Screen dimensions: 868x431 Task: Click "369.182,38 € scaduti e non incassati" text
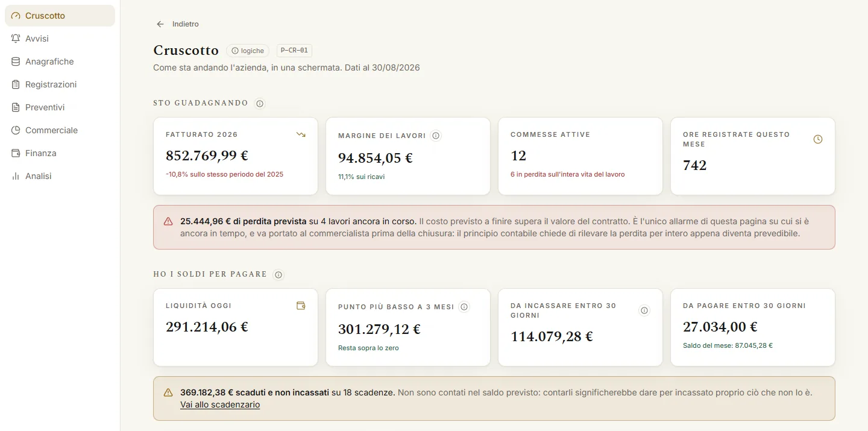click(x=254, y=392)
